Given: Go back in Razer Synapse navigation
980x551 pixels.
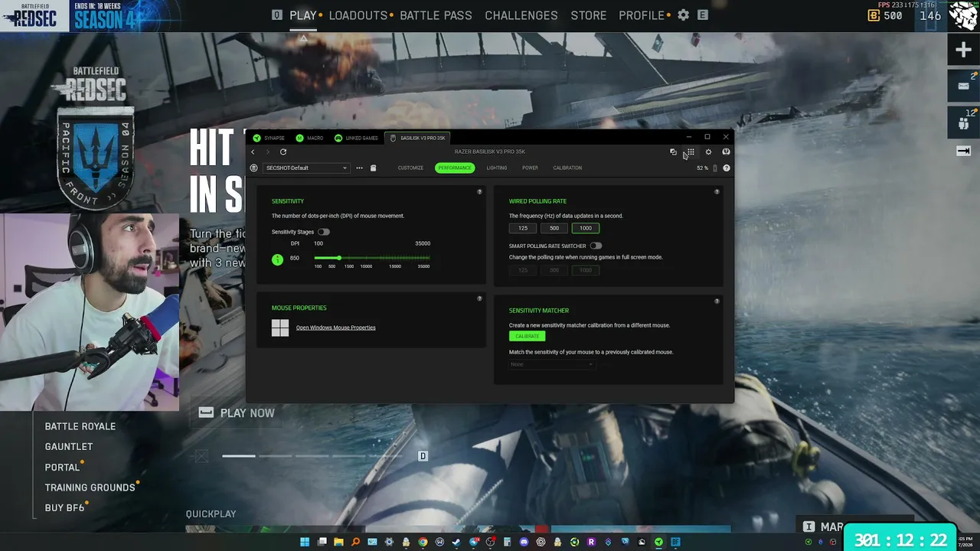Looking at the screenshot, I should (253, 152).
